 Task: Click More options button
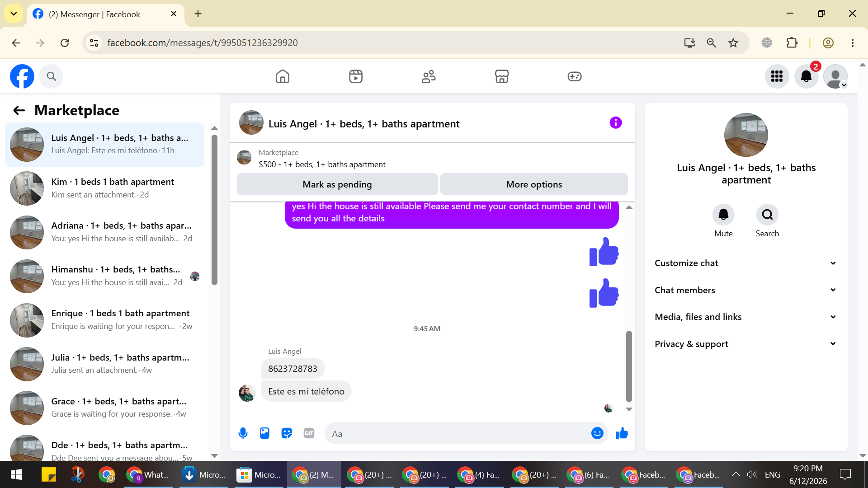tap(534, 184)
